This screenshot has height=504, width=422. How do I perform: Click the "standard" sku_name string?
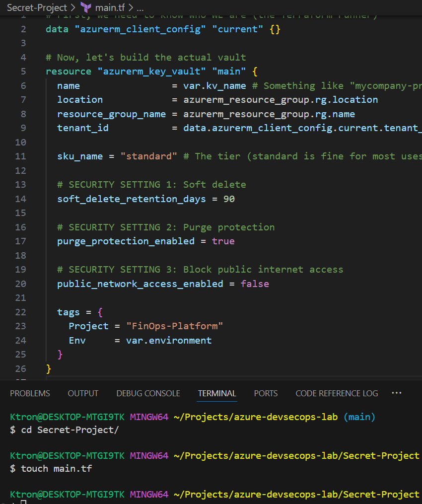[x=149, y=156]
